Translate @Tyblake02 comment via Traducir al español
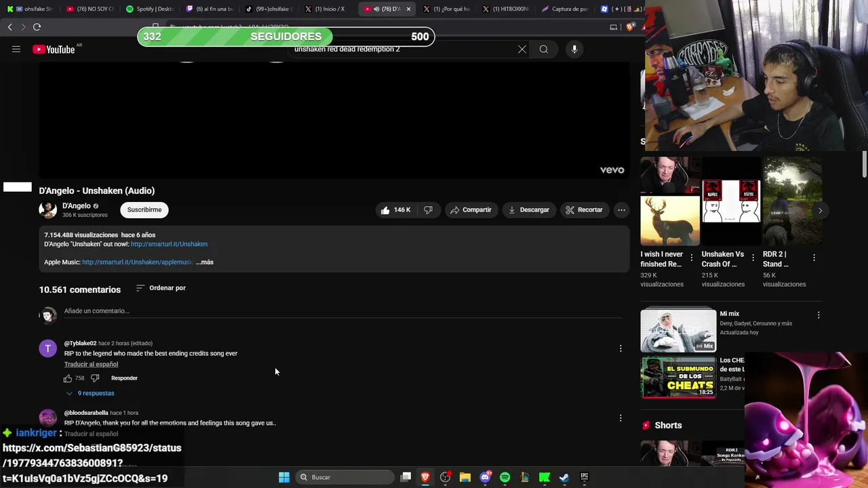 click(x=91, y=365)
